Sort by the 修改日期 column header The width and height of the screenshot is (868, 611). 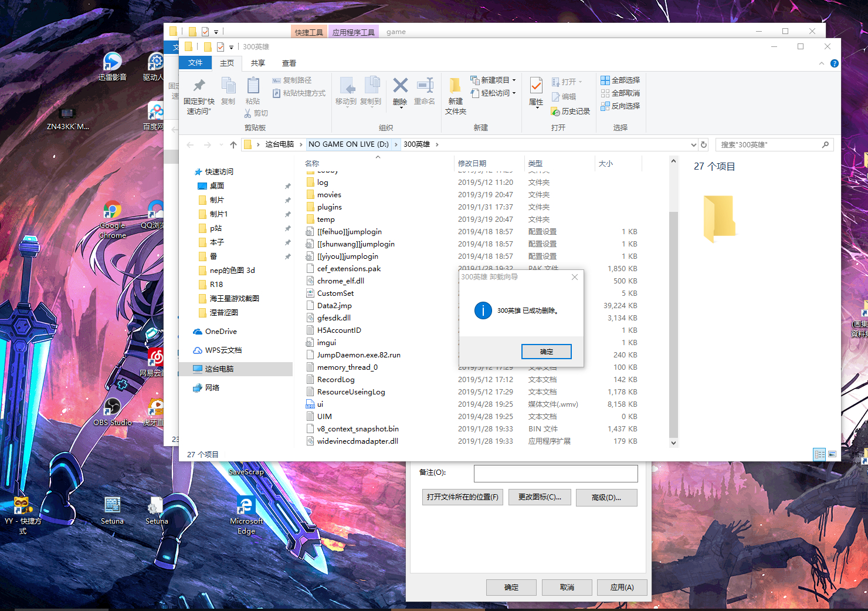tap(472, 163)
